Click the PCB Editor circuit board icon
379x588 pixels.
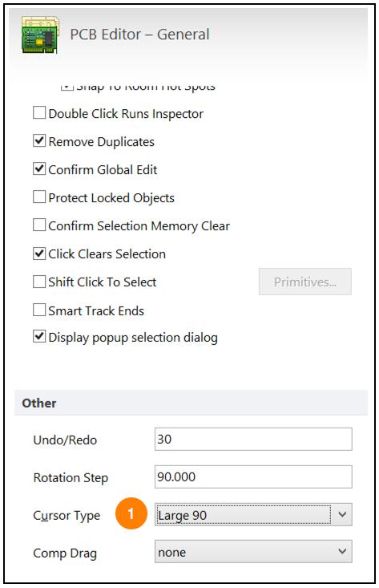[x=40, y=34]
